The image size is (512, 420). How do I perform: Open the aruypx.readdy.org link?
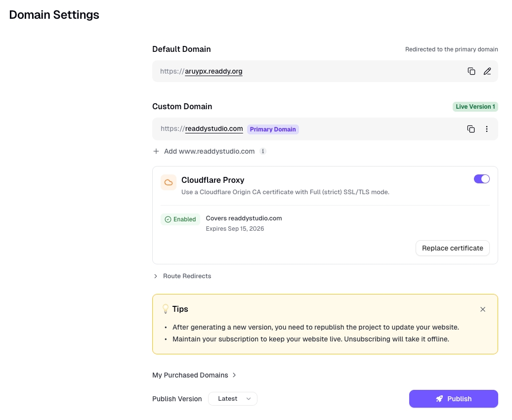pyautogui.click(x=213, y=71)
